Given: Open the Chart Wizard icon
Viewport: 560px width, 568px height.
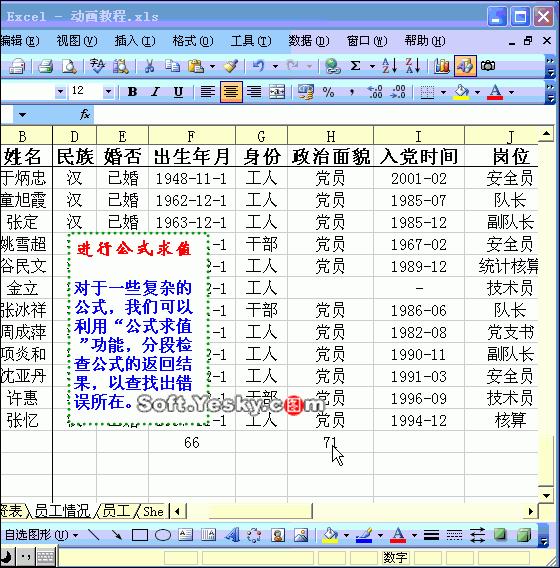Looking at the screenshot, I should 442,66.
